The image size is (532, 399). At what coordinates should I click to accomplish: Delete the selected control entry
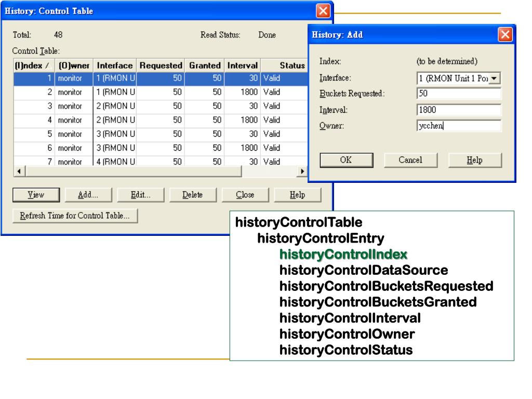click(193, 195)
